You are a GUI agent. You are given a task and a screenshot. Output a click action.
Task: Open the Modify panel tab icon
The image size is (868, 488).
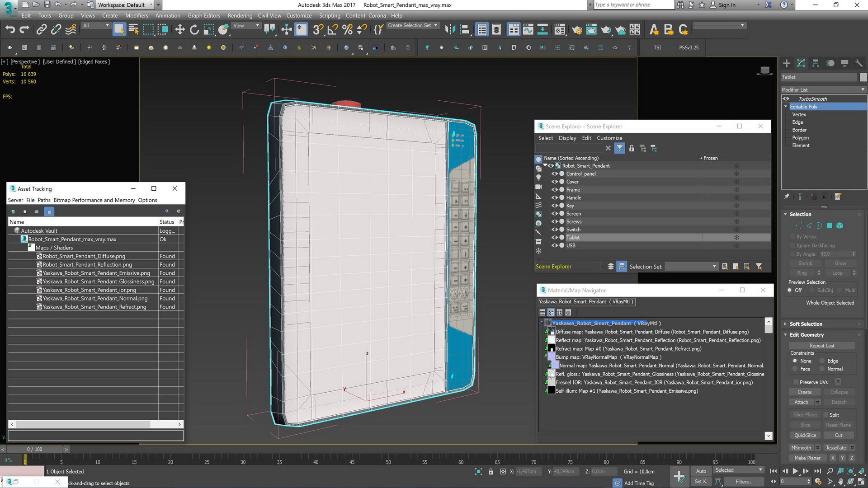801,63
